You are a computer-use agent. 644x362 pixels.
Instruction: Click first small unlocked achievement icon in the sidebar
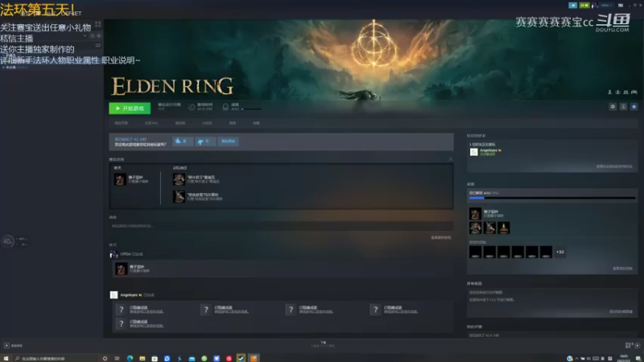(475, 228)
